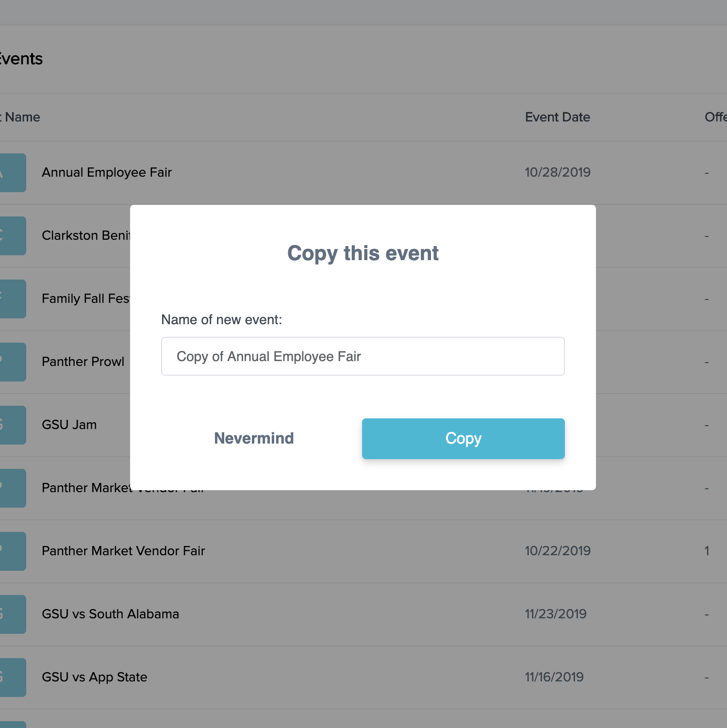Click the 'P' avatar icon for Panther Prowl
Screen dimensions: 727x728
pos(12,362)
